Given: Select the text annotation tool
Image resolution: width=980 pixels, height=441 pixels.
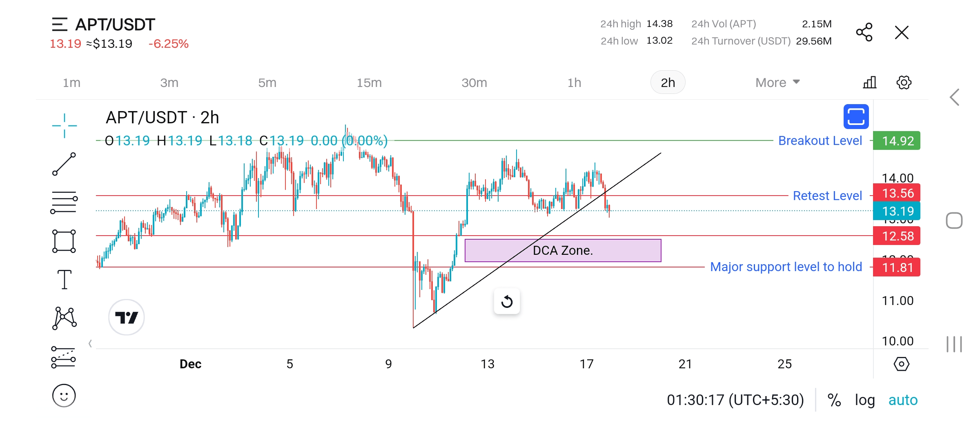Looking at the screenshot, I should 64,280.
